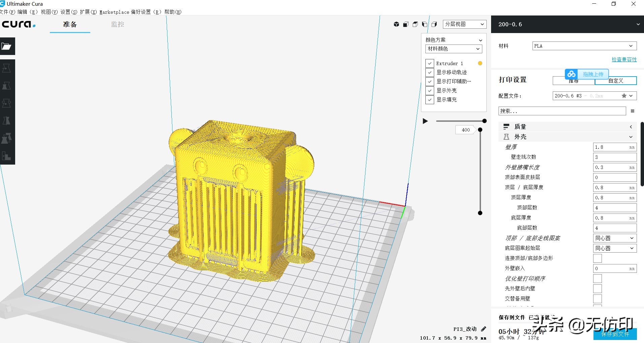Open file with the folder icon
Image resolution: width=644 pixels, height=343 pixels.
(x=7, y=46)
